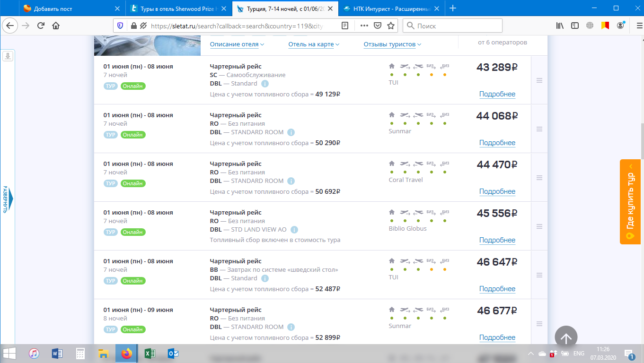Screen dimensions: 644x363
Task: Open the browser home page
Action: pos(56,26)
